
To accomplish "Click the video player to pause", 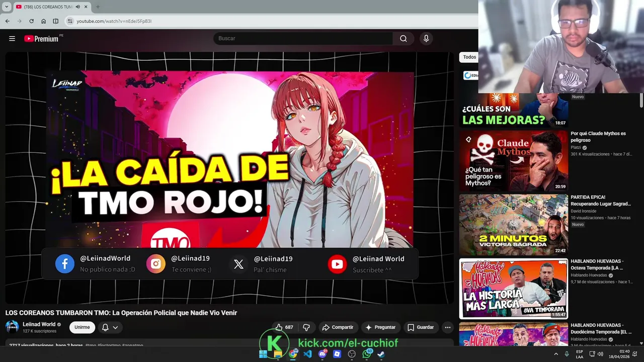I will coord(229,178).
